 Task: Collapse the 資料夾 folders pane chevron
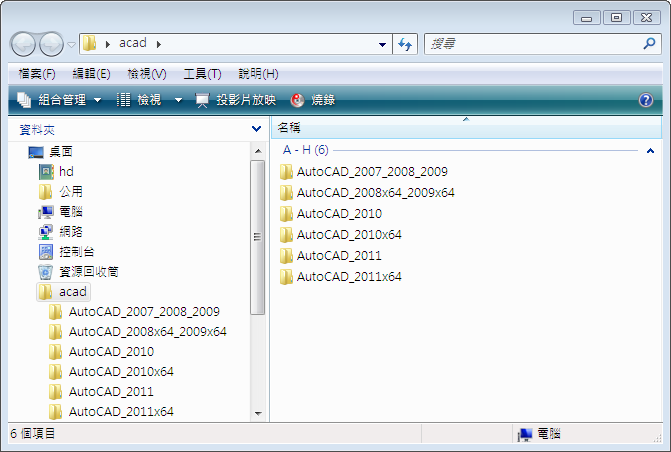click(256, 129)
